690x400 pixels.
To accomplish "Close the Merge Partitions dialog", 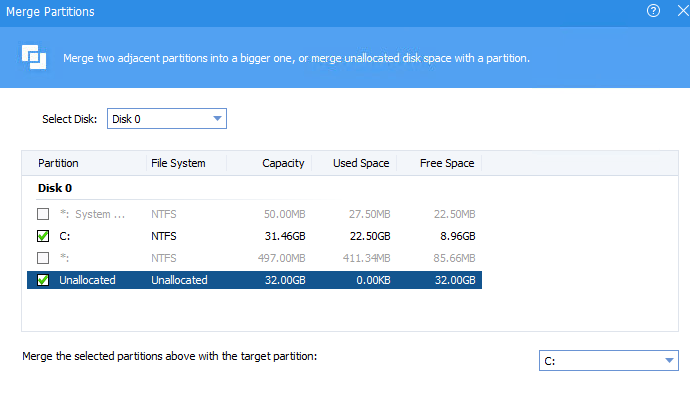I will [683, 11].
